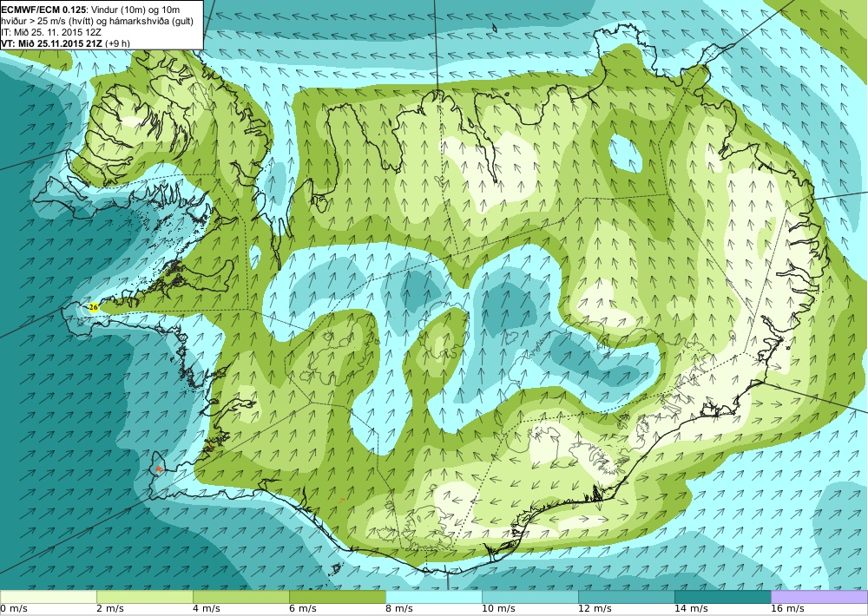Select the light cyan 8–10 m/s legend swatch
Image resolution: width=868 pixels, height=616 pixels.
pyautogui.click(x=433, y=597)
